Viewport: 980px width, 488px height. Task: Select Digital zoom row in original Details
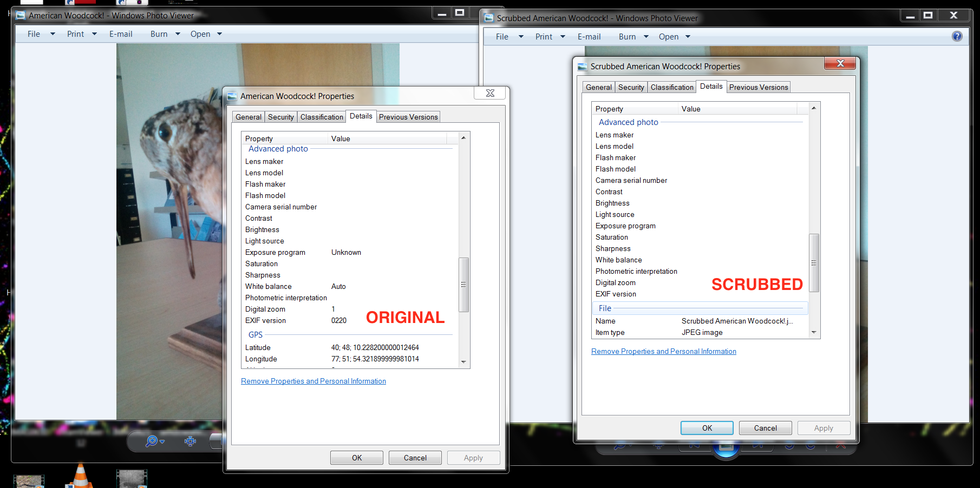pos(350,309)
